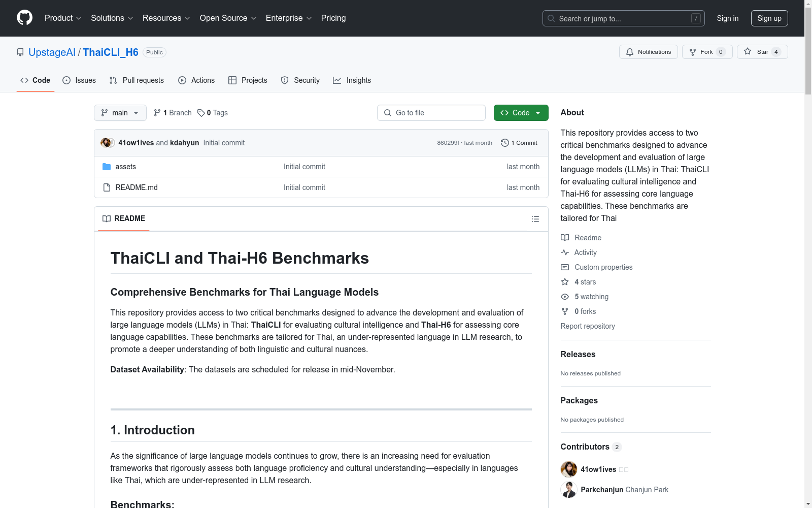Expand the Enterprise menu
Screen dimensions: 812x508
(x=289, y=18)
